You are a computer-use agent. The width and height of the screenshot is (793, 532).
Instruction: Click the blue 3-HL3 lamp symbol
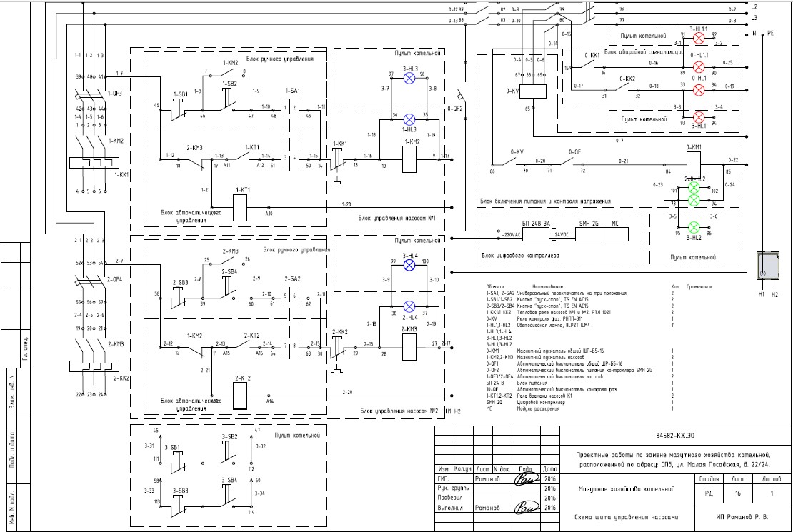[x=409, y=78]
